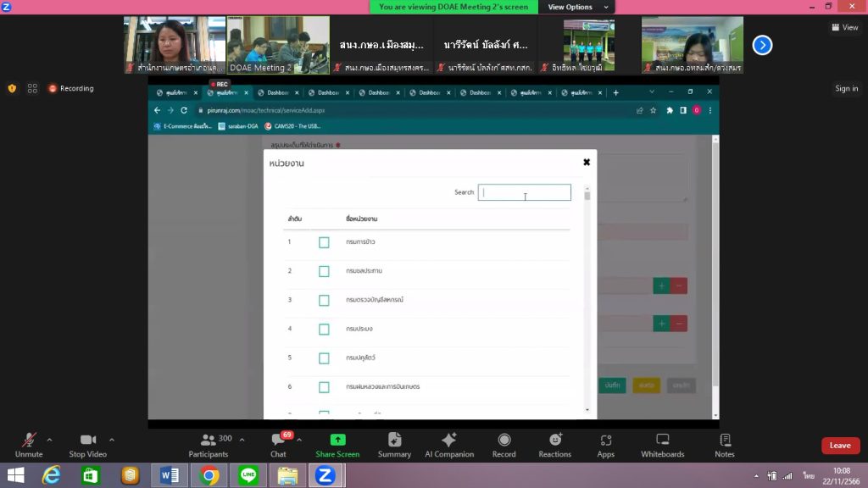Open the Reactions menu
The width and height of the screenshot is (868, 488).
coord(555,441)
